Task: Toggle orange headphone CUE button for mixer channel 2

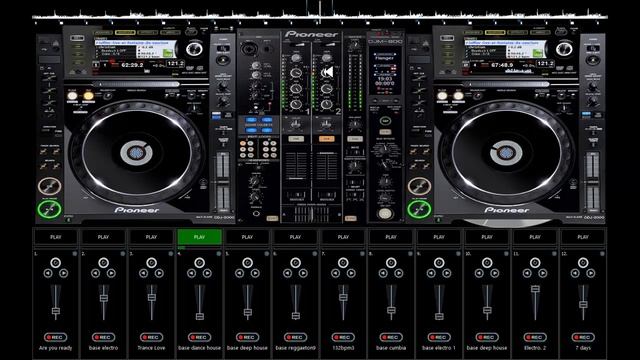Action: coord(327,139)
